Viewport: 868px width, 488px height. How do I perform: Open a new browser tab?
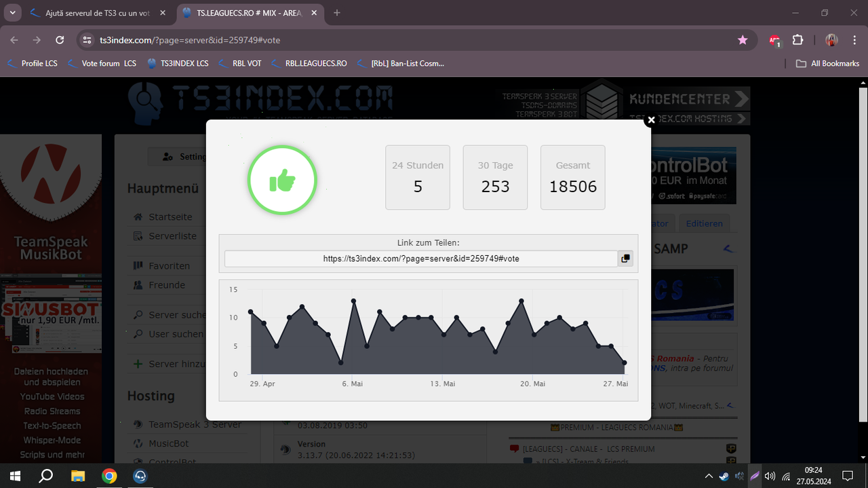point(337,13)
